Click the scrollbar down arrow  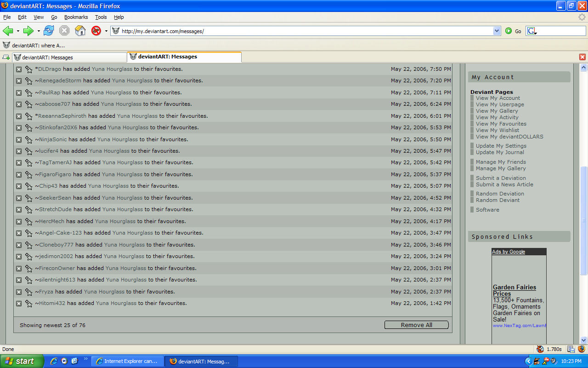pos(584,339)
